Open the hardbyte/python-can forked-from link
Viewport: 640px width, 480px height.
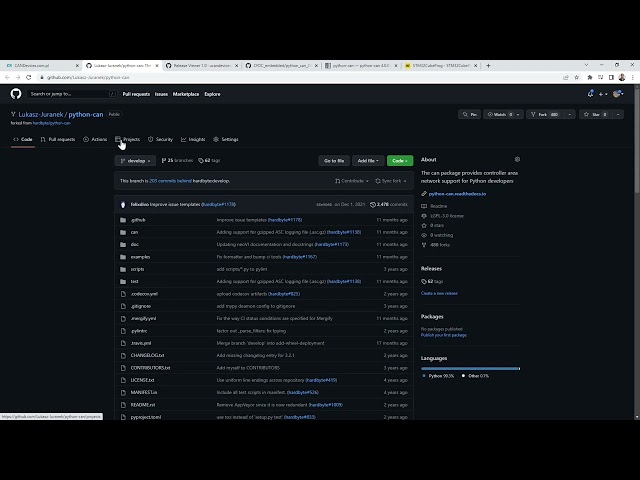(x=51, y=123)
